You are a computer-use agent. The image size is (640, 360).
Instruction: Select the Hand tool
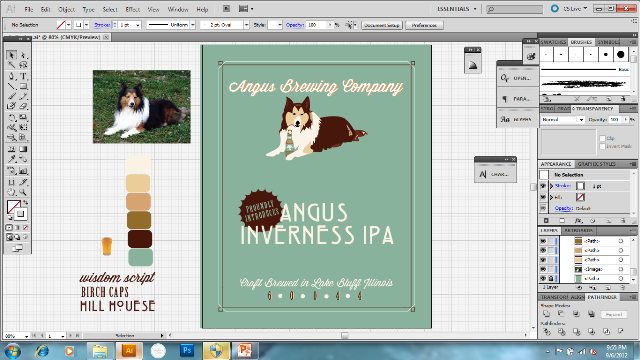[x=11, y=192]
